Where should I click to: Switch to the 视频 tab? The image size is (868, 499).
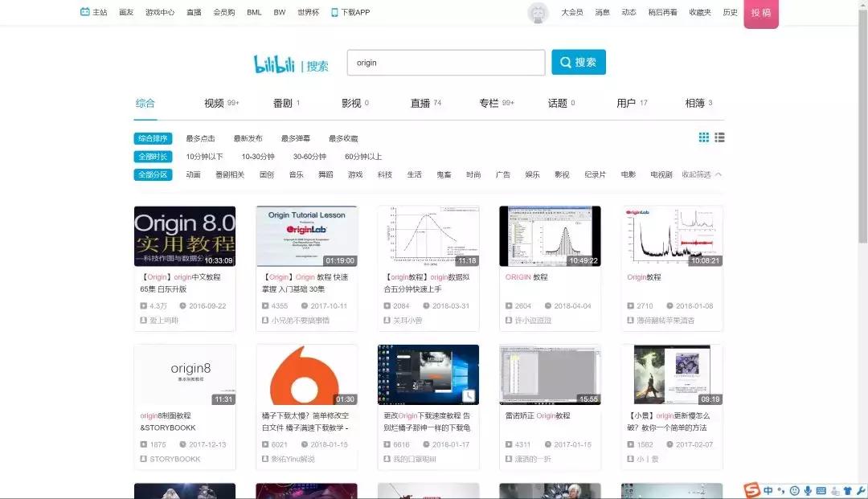(213, 103)
